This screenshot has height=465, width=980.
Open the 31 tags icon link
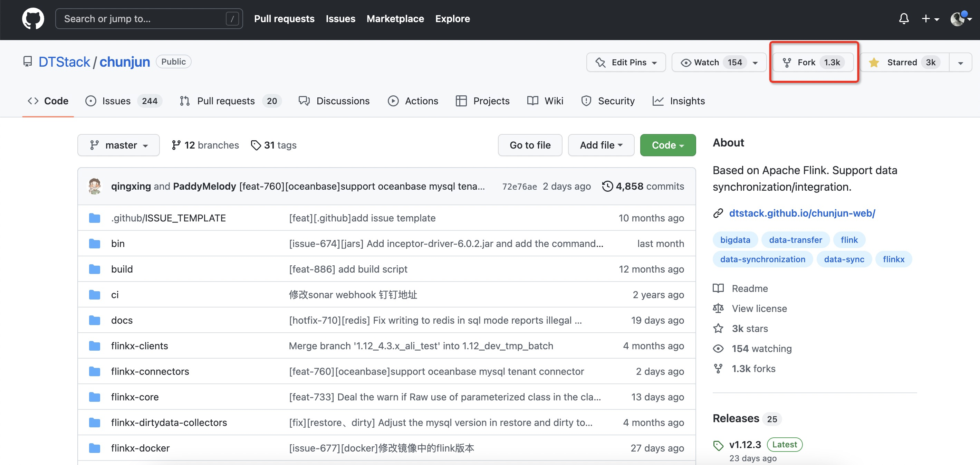(256, 145)
